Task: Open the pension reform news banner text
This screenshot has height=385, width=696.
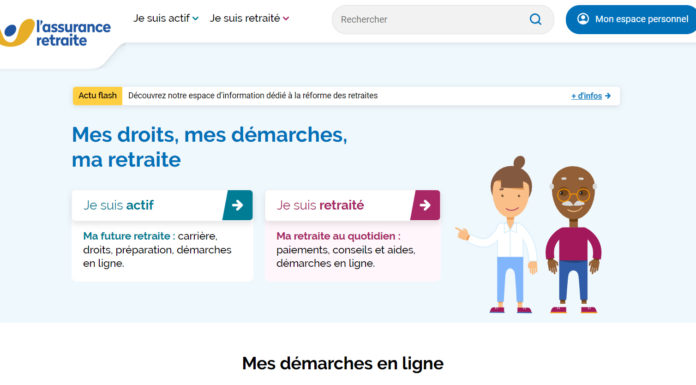Action: [253, 95]
